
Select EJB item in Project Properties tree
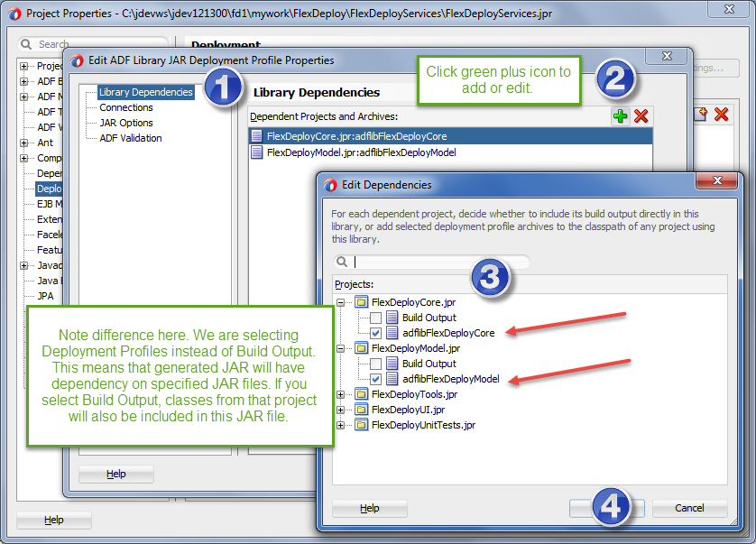coord(50,204)
